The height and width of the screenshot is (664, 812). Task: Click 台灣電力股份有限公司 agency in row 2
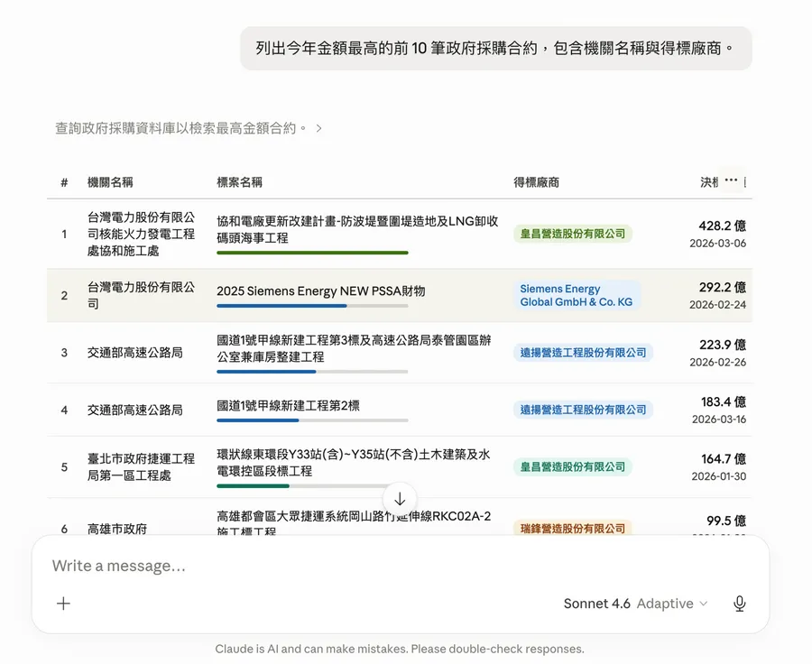point(141,295)
